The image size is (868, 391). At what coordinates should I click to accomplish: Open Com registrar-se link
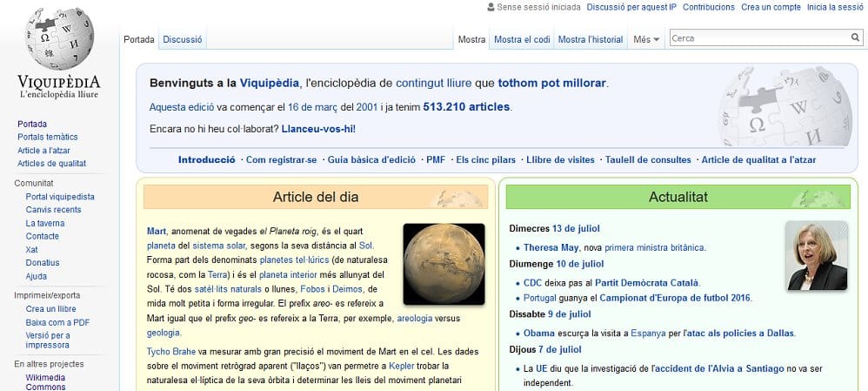point(281,159)
